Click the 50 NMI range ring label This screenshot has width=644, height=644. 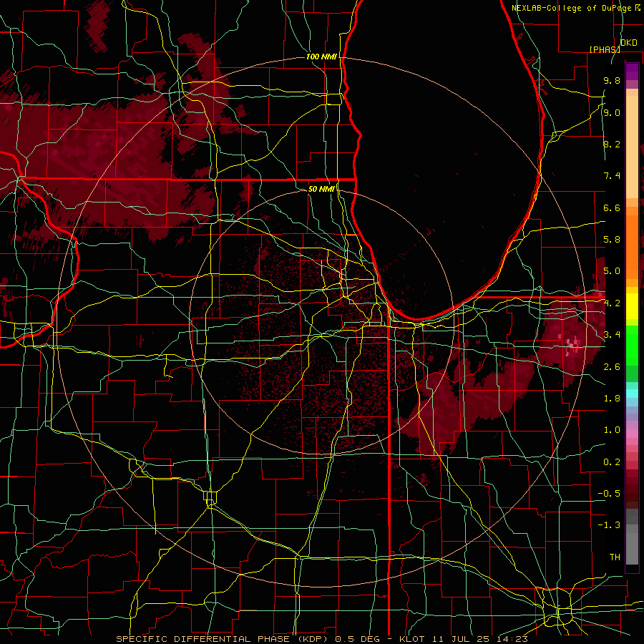click(321, 189)
